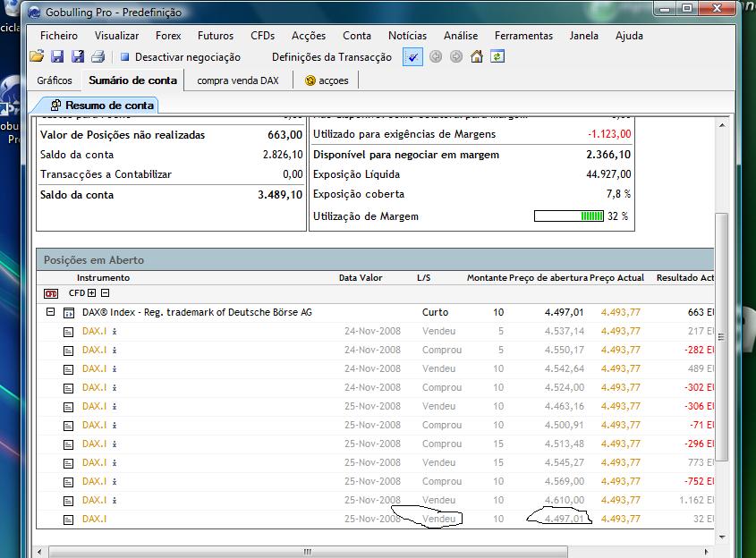Screen dimensions: 756x558
Task: Collapse the DAX® Index position group
Action: pos(50,312)
